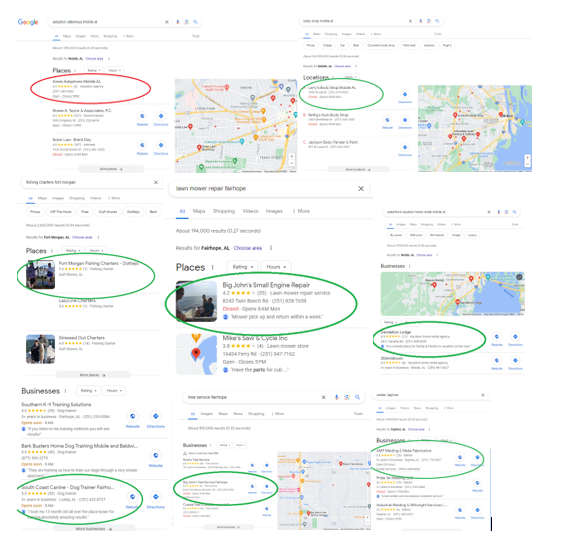Click the Google logo in the adoption attorneys search
This screenshot has width=563, height=548.
tap(28, 22)
